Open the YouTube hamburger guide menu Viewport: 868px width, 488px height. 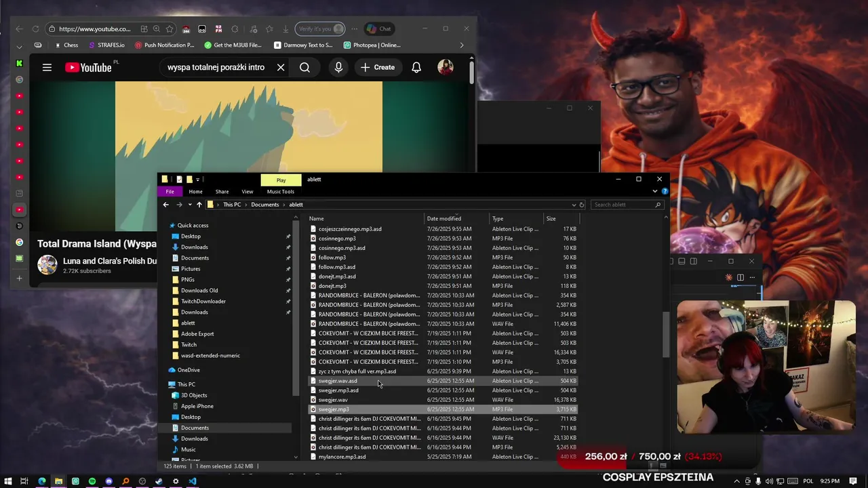click(47, 67)
